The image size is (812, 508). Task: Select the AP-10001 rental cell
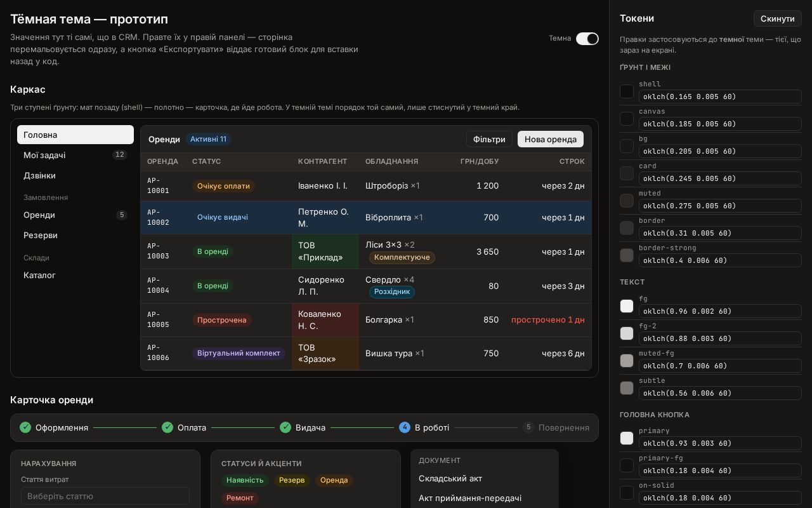[163, 186]
